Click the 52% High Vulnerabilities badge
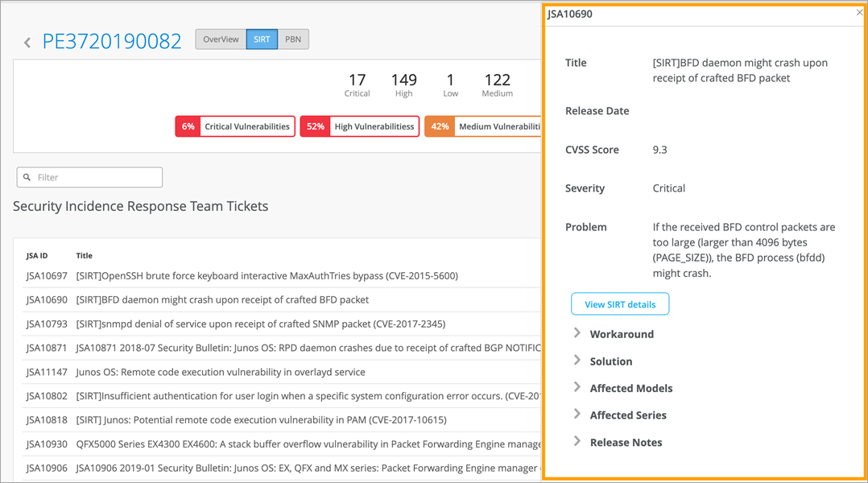The width and height of the screenshot is (868, 483). (360, 126)
